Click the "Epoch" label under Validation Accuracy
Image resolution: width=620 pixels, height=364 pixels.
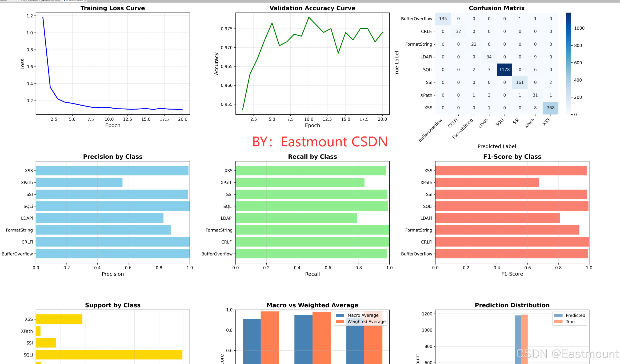pyautogui.click(x=312, y=125)
